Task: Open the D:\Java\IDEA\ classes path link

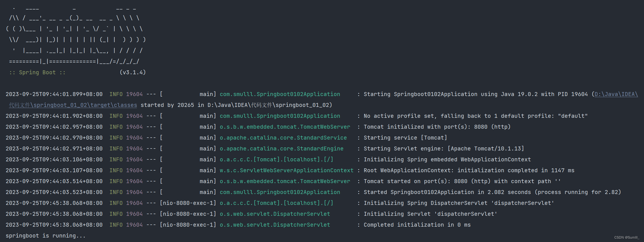Action: click(x=616, y=94)
